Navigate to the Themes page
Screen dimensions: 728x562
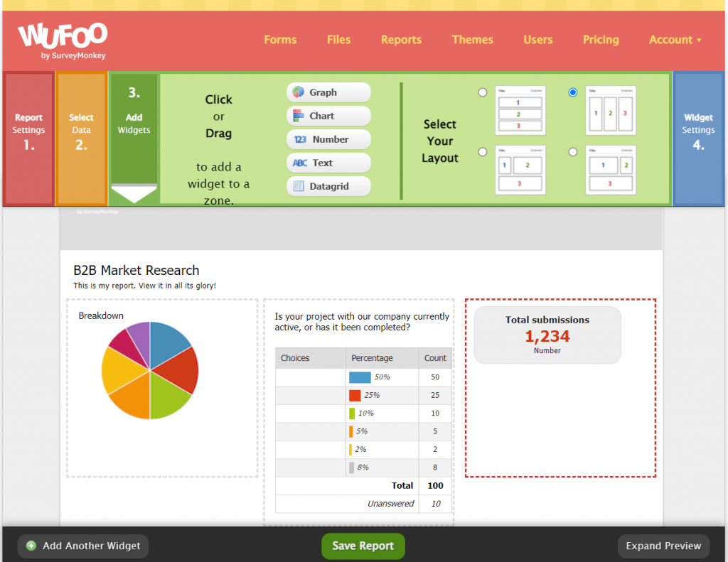(x=472, y=40)
